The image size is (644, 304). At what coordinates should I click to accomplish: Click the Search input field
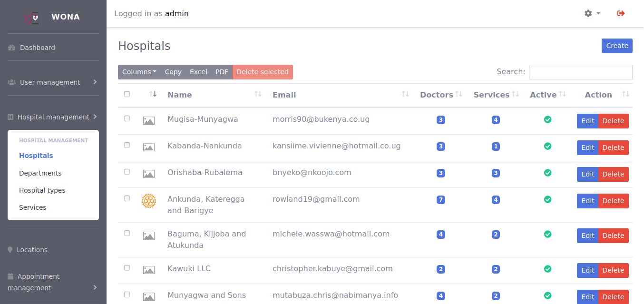580,72
